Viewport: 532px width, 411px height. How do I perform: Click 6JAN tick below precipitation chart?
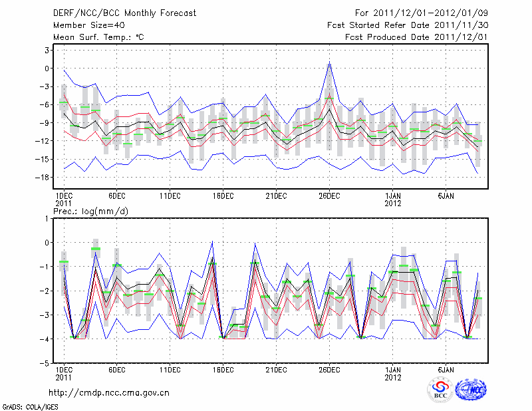446,369
